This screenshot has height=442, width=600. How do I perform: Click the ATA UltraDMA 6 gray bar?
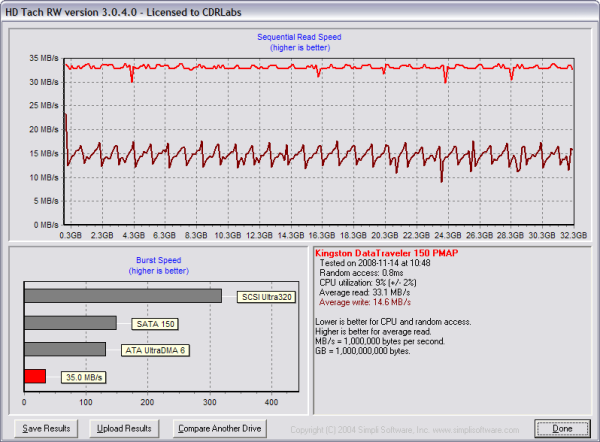pos(65,349)
